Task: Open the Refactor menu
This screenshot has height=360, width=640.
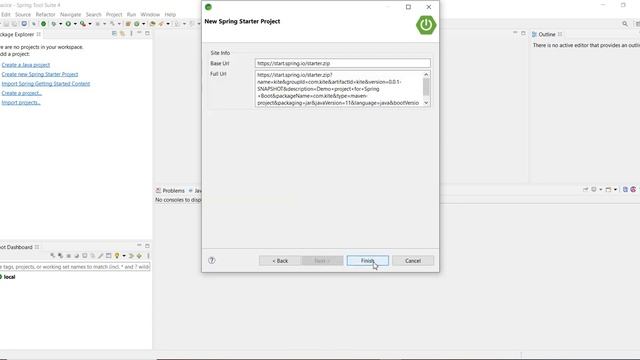Action: [x=45, y=14]
